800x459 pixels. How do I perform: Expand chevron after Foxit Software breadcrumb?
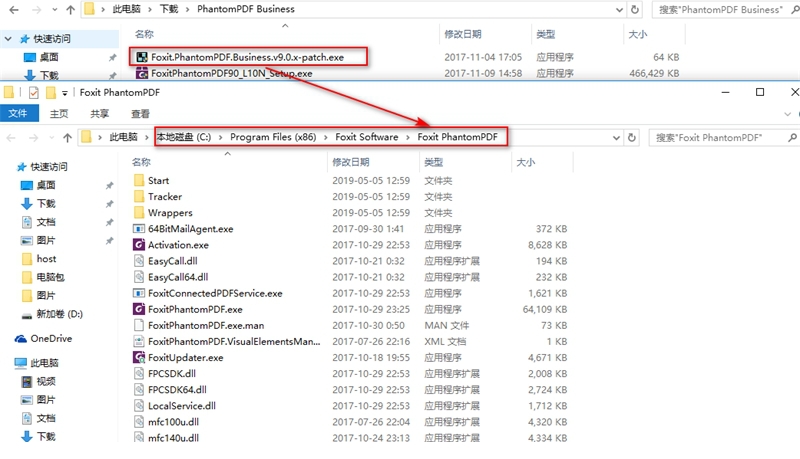coord(408,137)
